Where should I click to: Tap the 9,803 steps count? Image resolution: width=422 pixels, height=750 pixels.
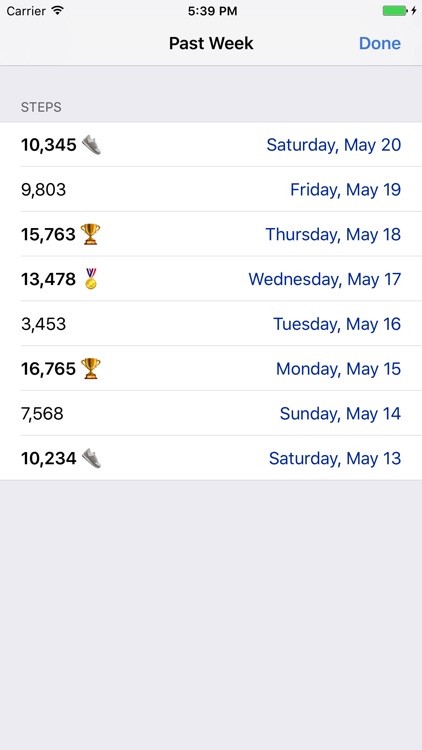click(44, 190)
